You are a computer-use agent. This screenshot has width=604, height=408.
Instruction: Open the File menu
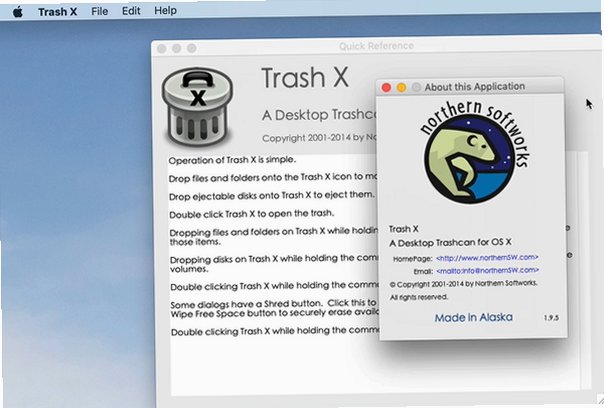point(99,12)
